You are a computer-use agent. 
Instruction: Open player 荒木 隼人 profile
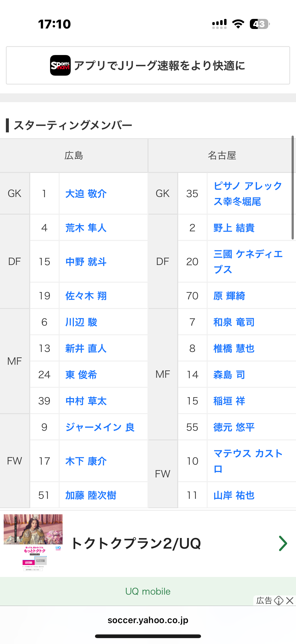(x=86, y=228)
